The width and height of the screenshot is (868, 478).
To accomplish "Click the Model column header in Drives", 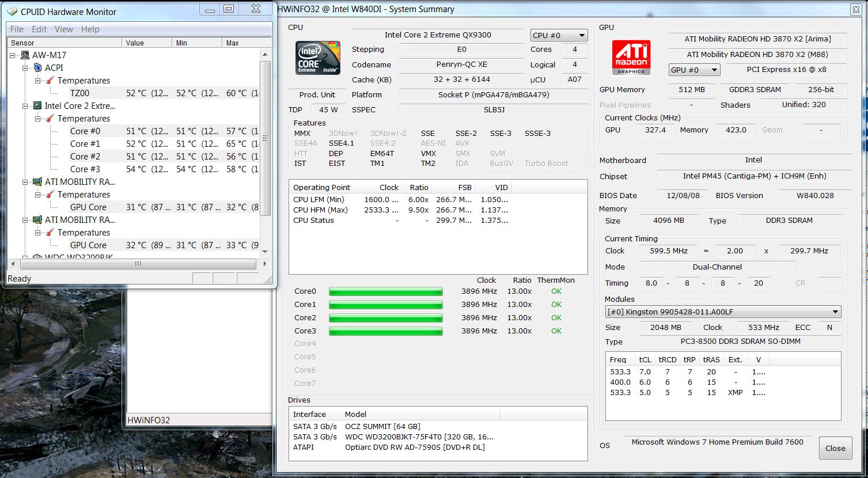I will pyautogui.click(x=420, y=415).
